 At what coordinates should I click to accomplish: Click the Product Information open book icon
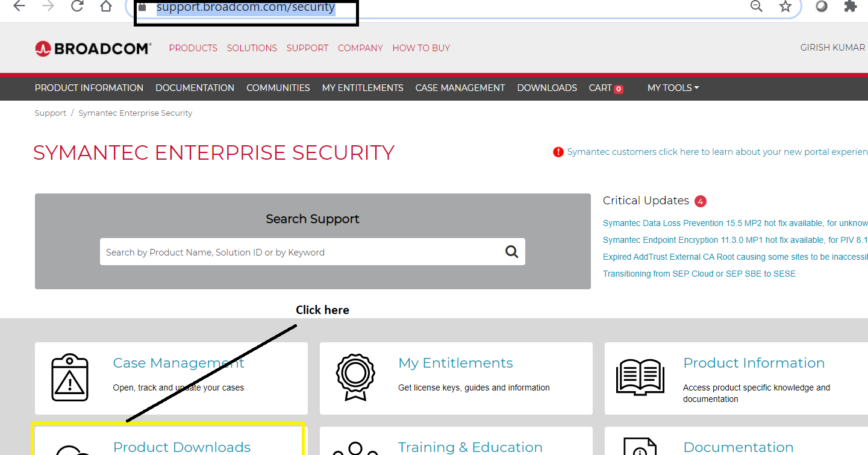point(640,377)
